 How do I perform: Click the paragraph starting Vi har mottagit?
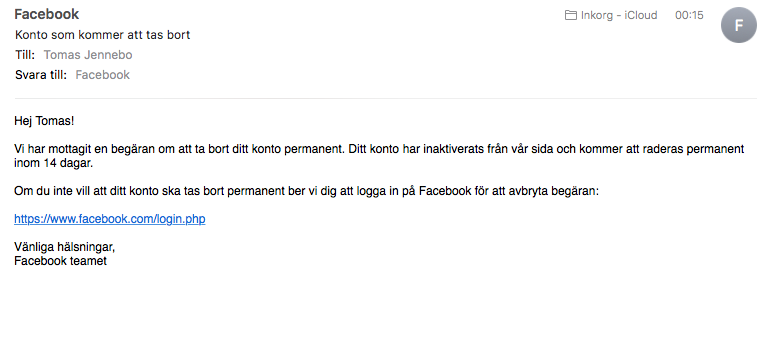point(379,156)
